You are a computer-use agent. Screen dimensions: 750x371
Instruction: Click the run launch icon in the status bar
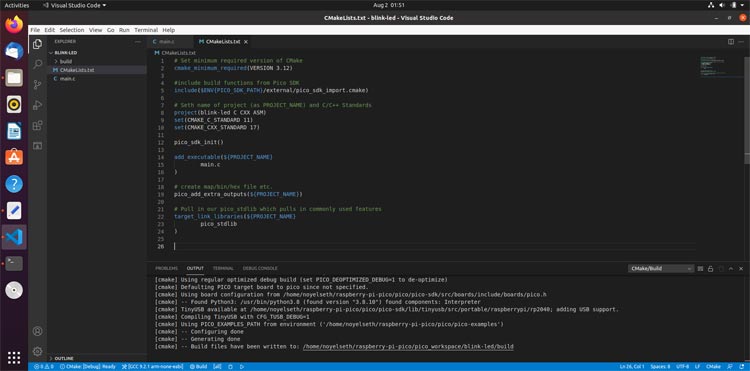[242, 367]
